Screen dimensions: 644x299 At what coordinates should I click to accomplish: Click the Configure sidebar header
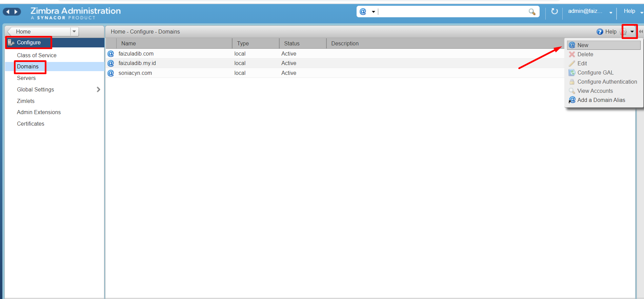(x=55, y=42)
